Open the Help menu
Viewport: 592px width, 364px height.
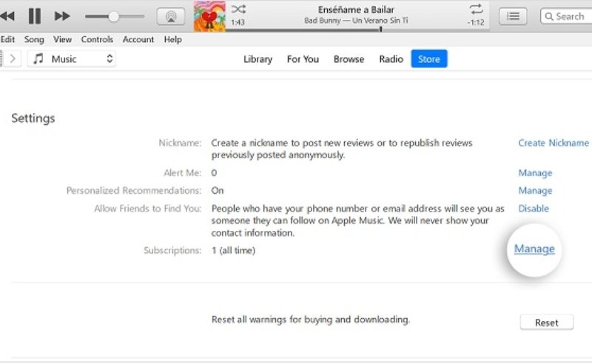[172, 39]
